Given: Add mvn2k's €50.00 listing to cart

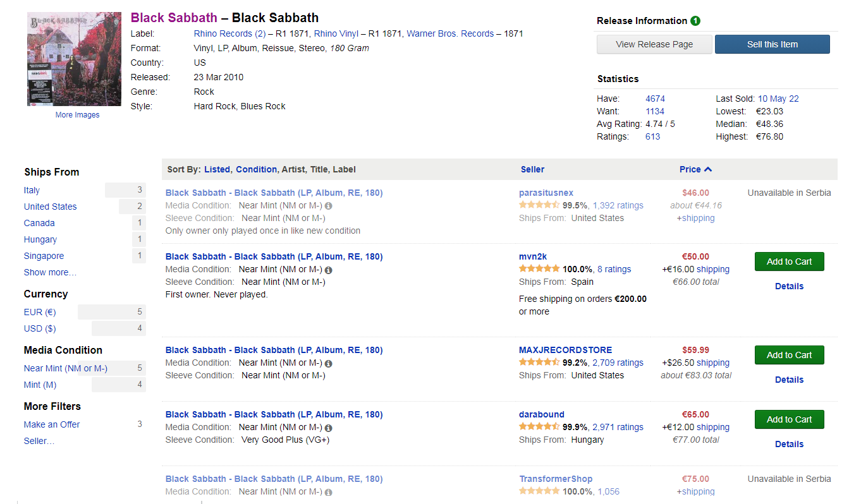Looking at the screenshot, I should pos(790,261).
